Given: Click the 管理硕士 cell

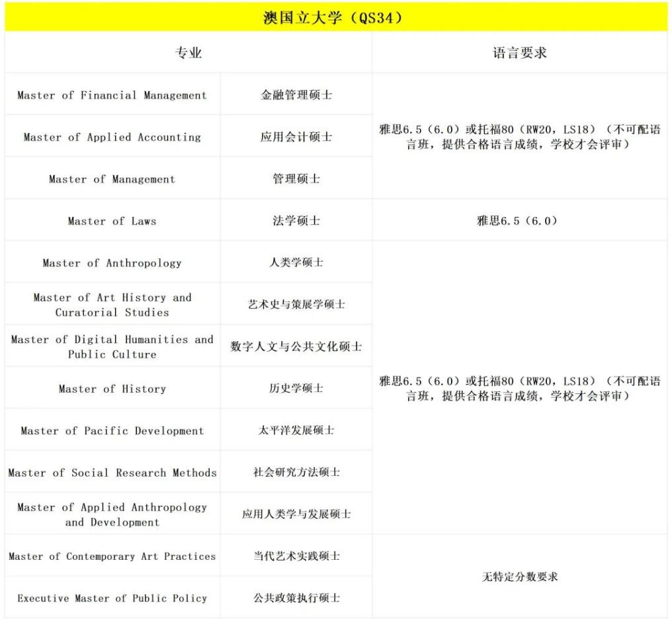Looking at the screenshot, I should [296, 178].
